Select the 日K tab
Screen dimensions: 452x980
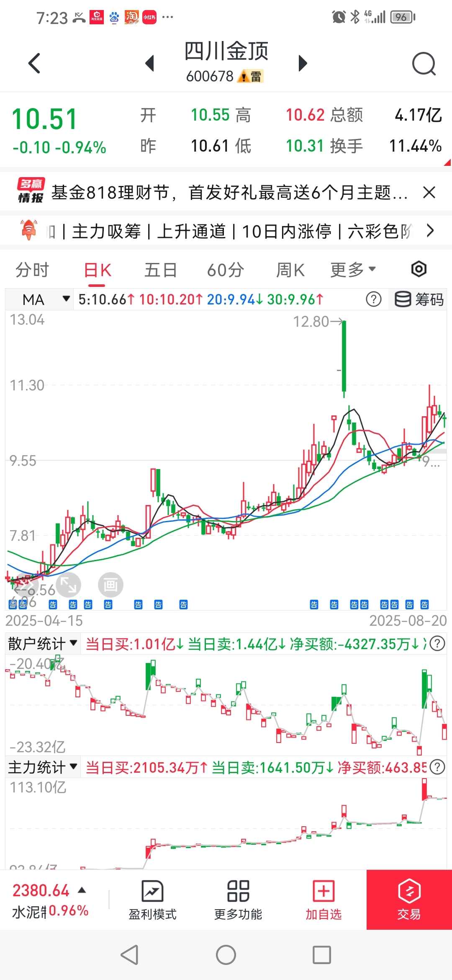pyautogui.click(x=97, y=270)
